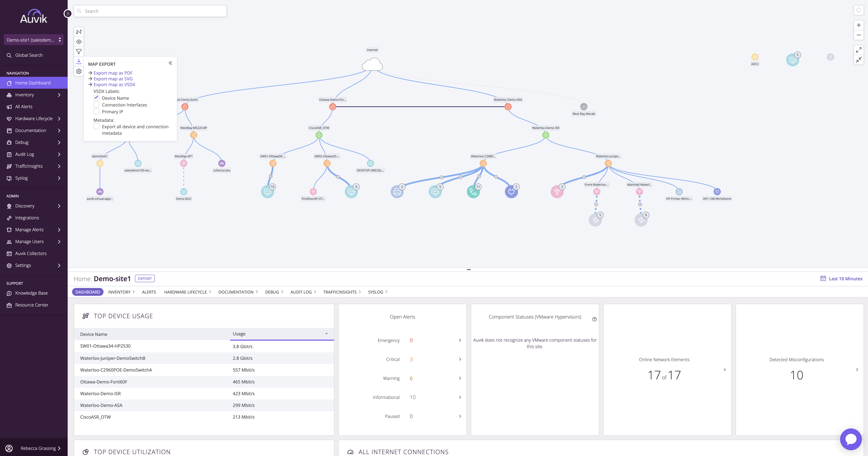Sort by the Usage column arrow
868x456 pixels.
327,334
